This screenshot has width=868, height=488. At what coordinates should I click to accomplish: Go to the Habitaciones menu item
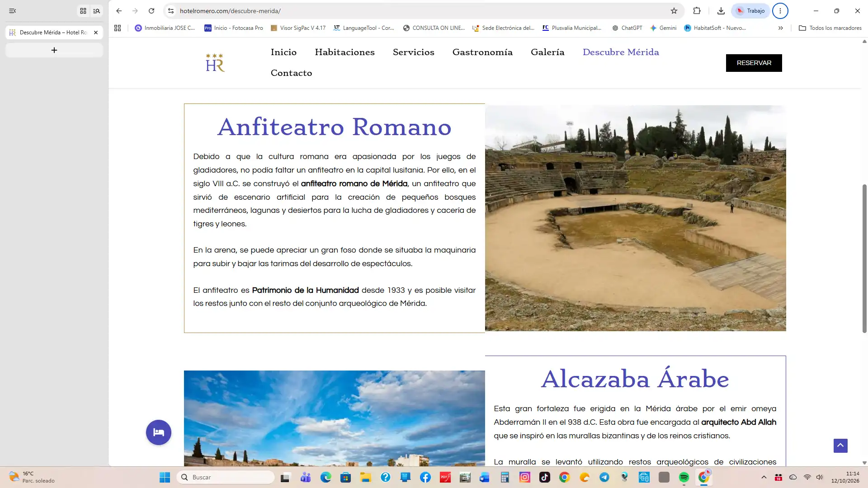[x=345, y=52]
